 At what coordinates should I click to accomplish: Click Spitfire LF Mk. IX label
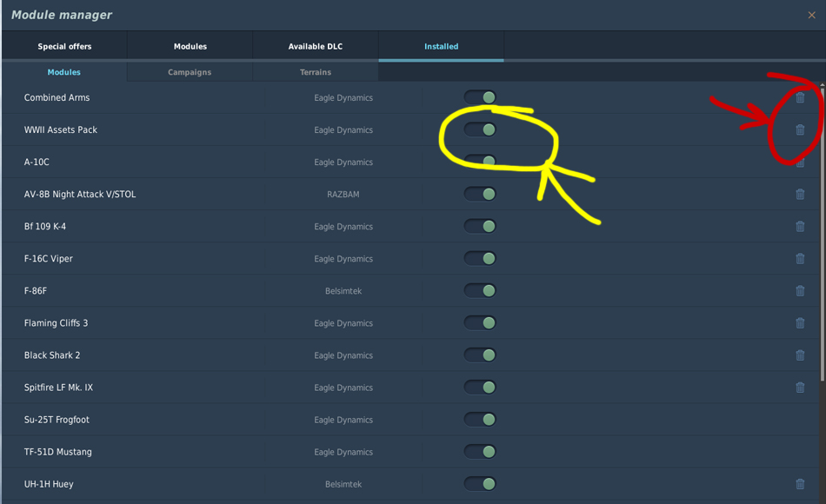(x=58, y=387)
